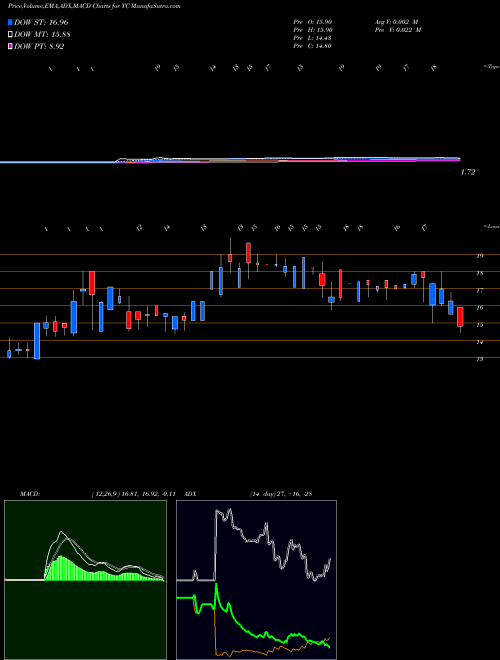Click the 16 price axis label
This screenshot has width=500, height=660.
pos(479,307)
